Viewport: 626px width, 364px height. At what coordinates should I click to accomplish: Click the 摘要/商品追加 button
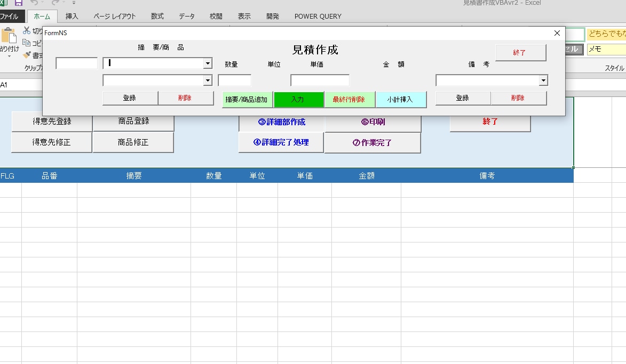(x=247, y=100)
